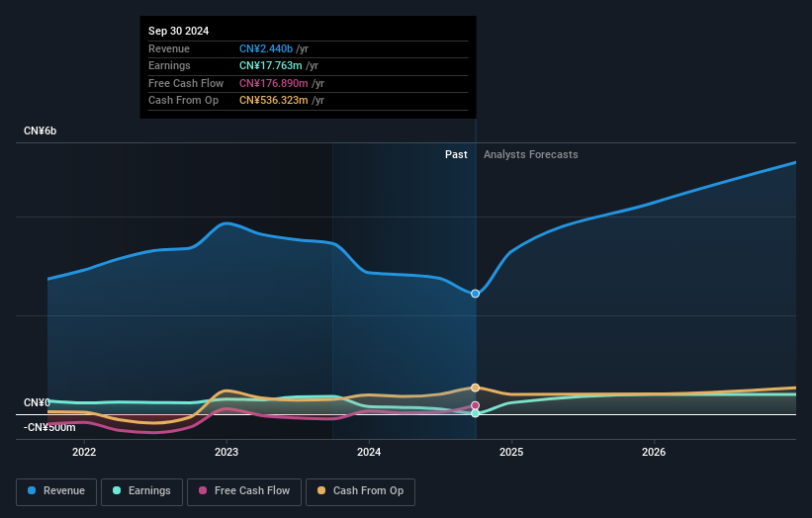
Task: Click the CN¥6b y-axis label
Action: 40,130
